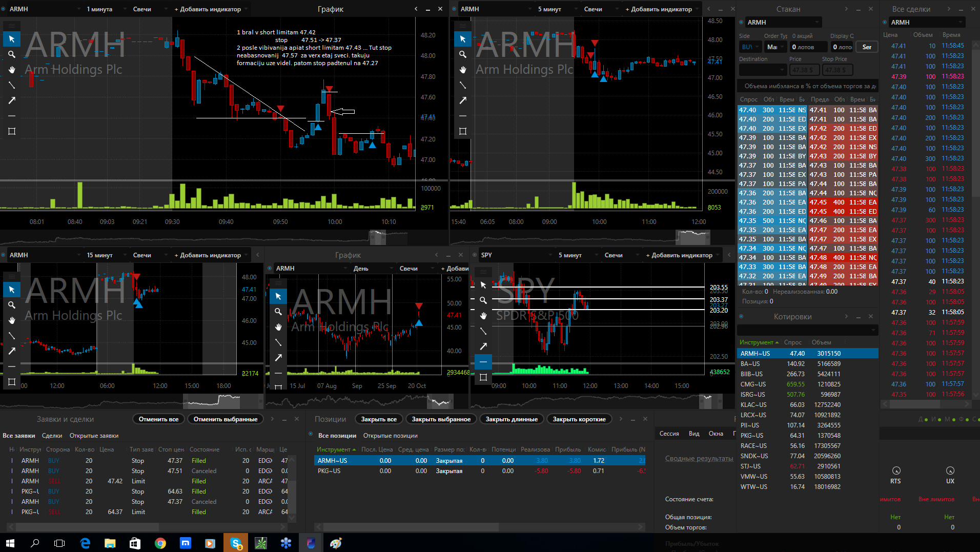The image size is (980, 552).
Task: Toggle link circle in the Позиции panel
Action: pyautogui.click(x=311, y=435)
